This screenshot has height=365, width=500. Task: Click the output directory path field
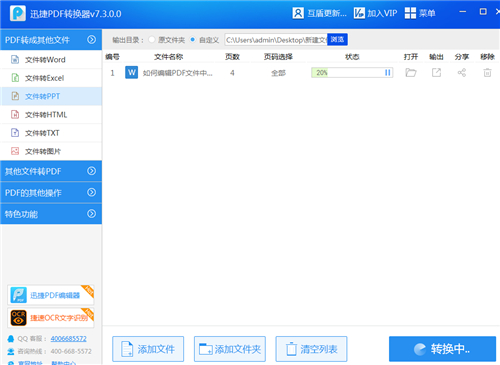pos(276,40)
